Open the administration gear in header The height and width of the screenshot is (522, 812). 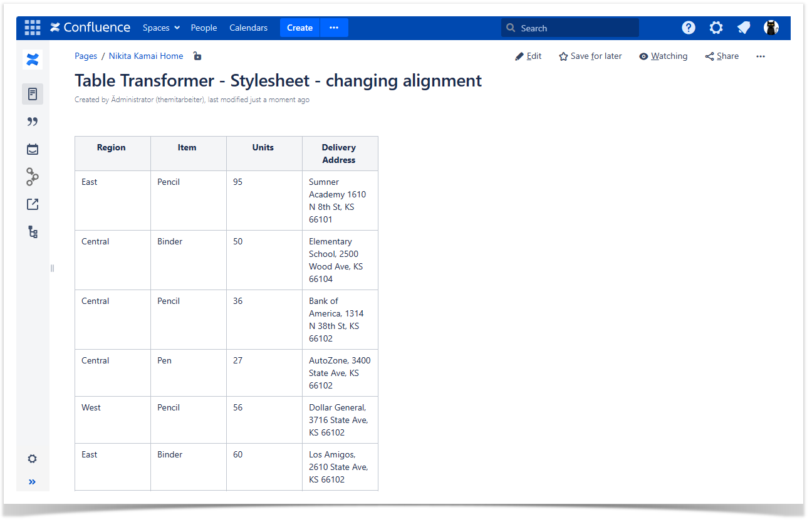pos(716,28)
